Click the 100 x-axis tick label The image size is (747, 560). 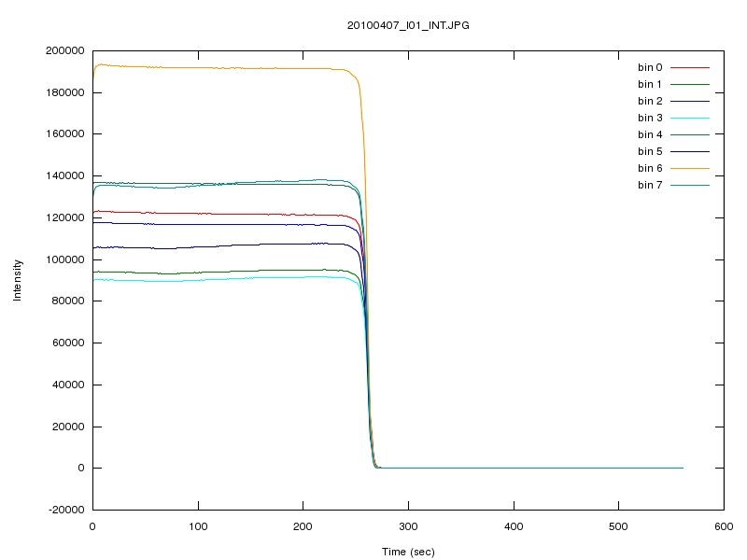coord(198,526)
